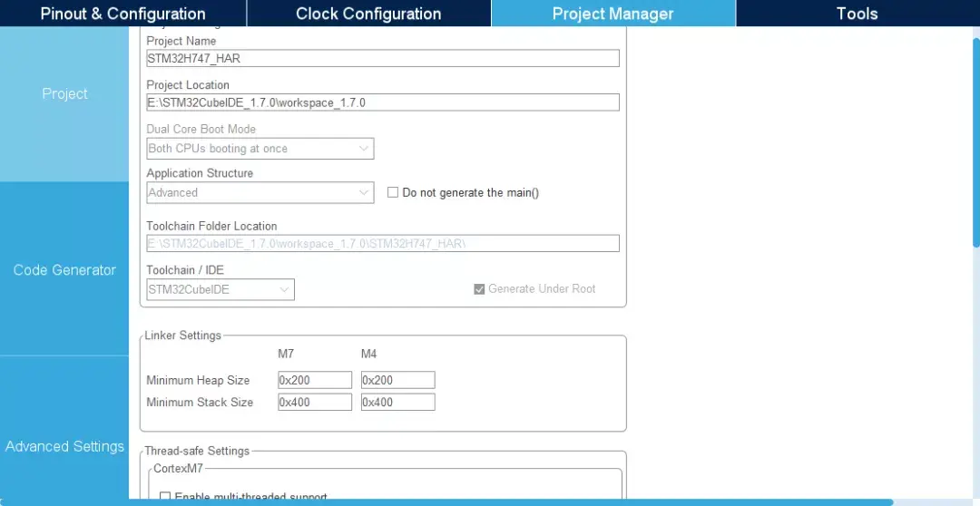The height and width of the screenshot is (506, 980).
Task: Click the Minimum Heap Size label
Action: click(x=198, y=380)
